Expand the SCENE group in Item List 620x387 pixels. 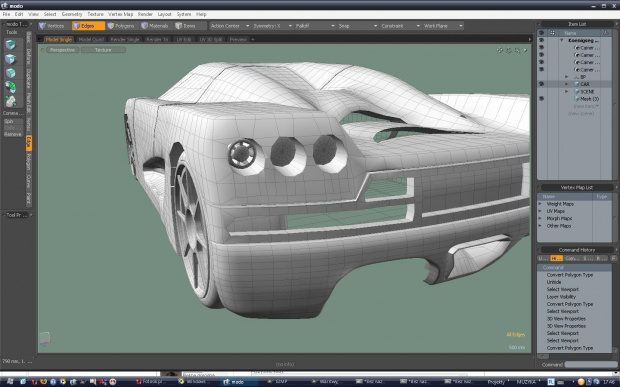click(x=567, y=91)
